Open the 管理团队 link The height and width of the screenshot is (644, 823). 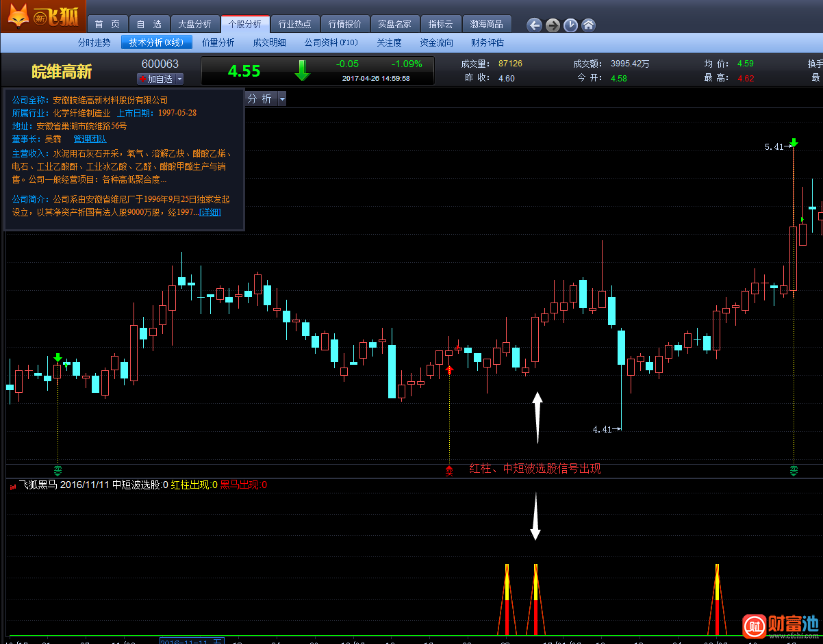tap(90, 139)
